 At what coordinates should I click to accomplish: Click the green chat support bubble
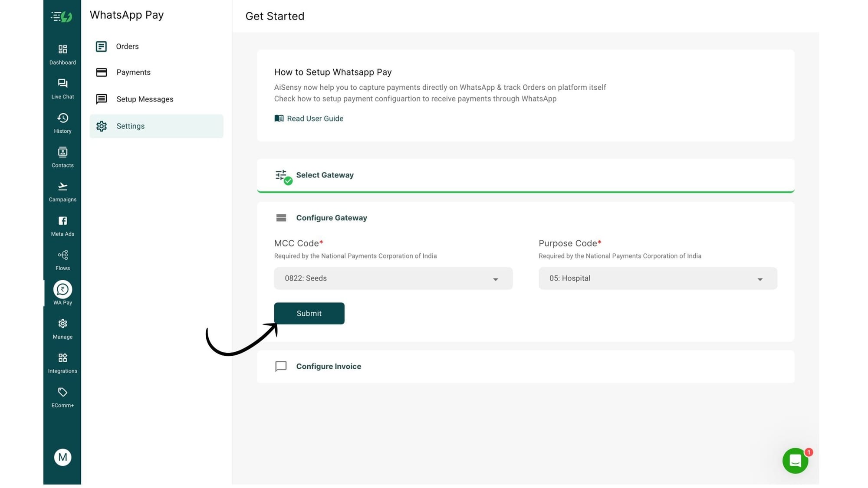pos(795,460)
